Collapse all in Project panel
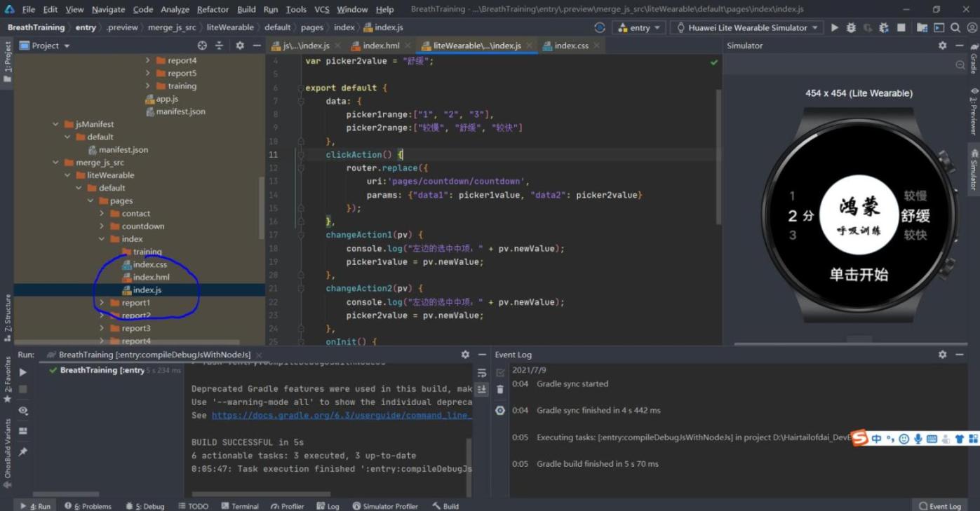Image resolution: width=980 pixels, height=511 pixels. [219, 46]
